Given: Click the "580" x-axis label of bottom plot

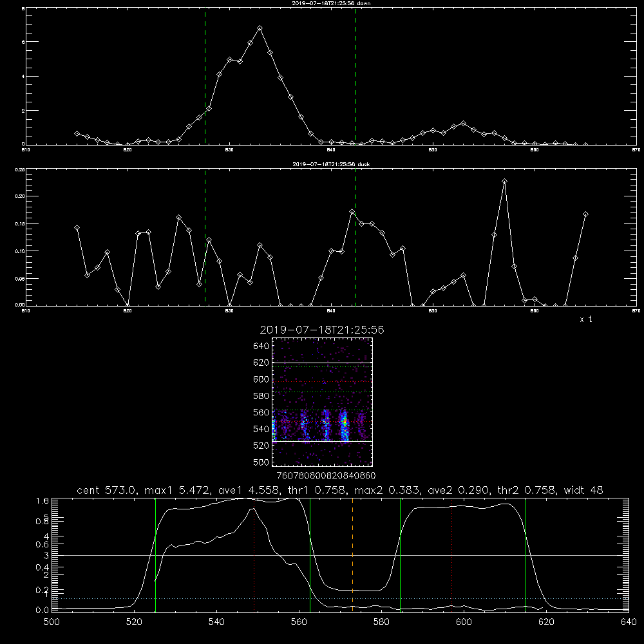Looking at the screenshot, I should click(x=381, y=622).
